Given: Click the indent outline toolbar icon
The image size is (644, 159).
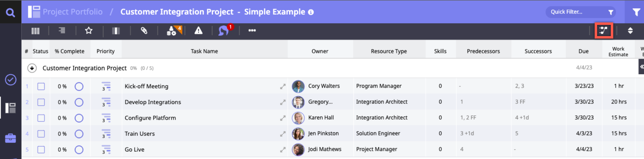Looking at the screenshot, I should (x=62, y=30).
